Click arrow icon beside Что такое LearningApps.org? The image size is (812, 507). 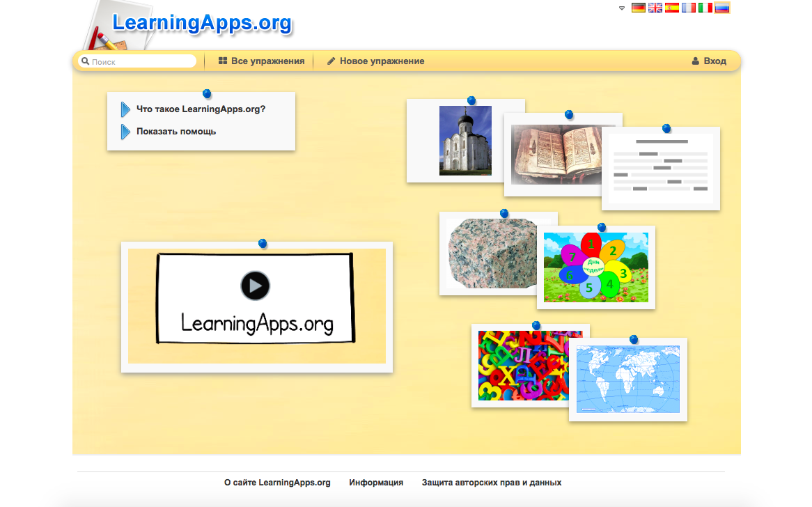125,109
